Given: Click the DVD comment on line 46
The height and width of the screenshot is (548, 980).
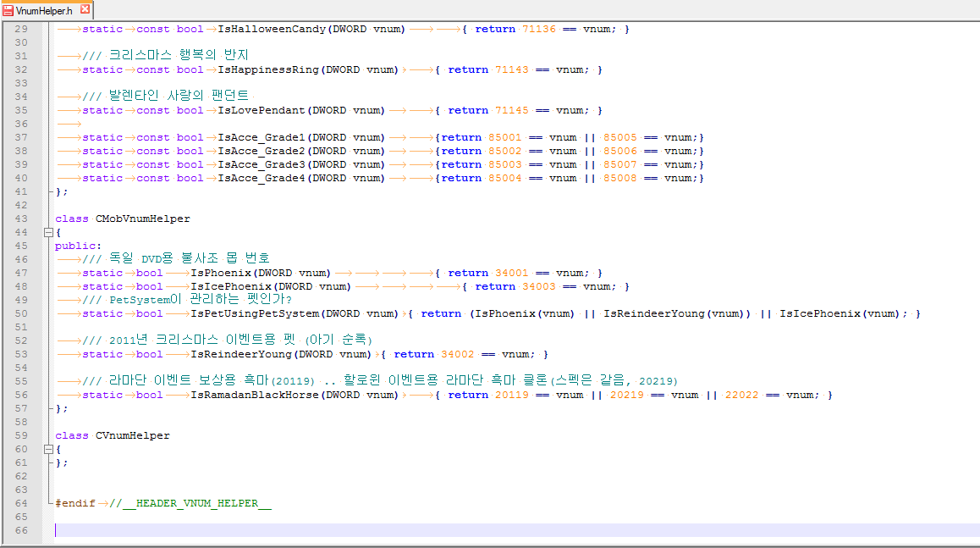Looking at the screenshot, I should tap(176, 258).
